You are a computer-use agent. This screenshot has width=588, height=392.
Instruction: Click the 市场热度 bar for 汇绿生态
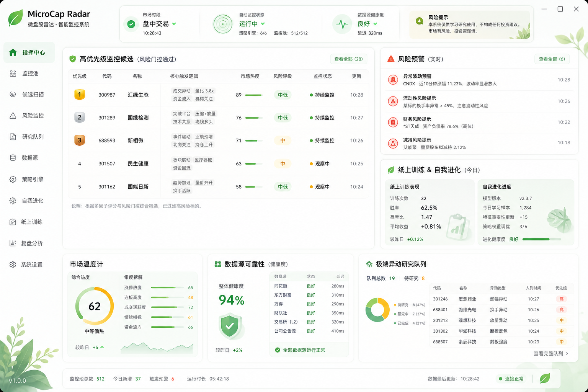coord(254,95)
